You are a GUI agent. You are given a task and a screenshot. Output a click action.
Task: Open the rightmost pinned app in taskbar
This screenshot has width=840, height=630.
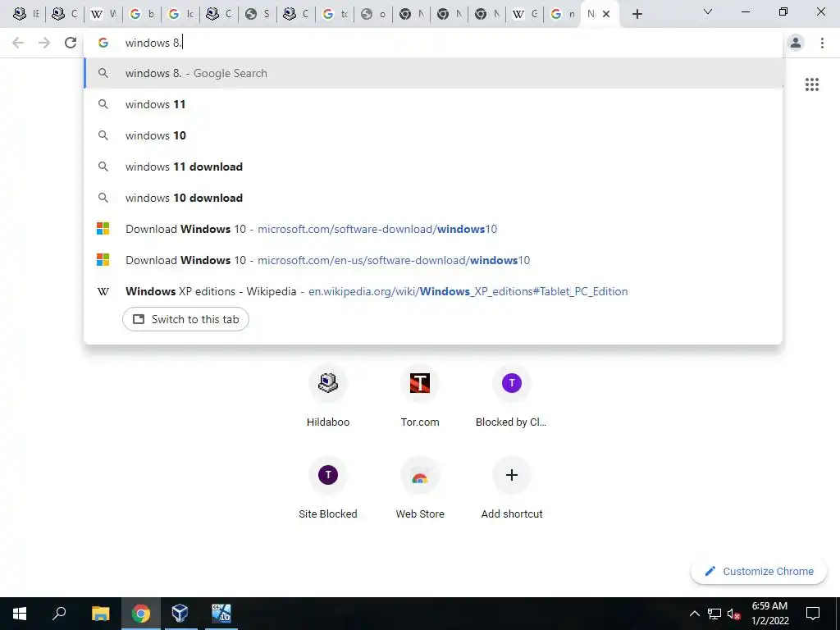(x=221, y=614)
